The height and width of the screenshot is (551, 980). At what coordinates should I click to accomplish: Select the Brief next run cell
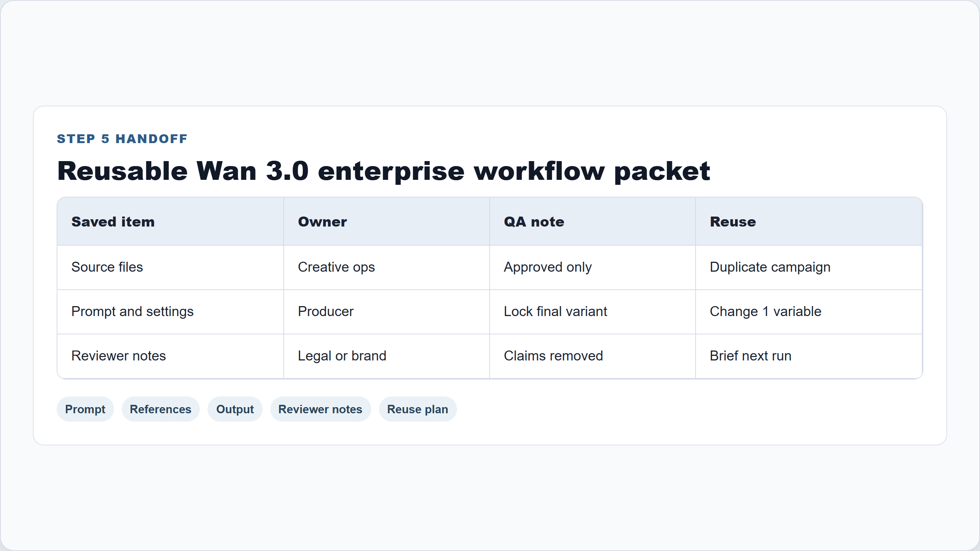coord(809,356)
